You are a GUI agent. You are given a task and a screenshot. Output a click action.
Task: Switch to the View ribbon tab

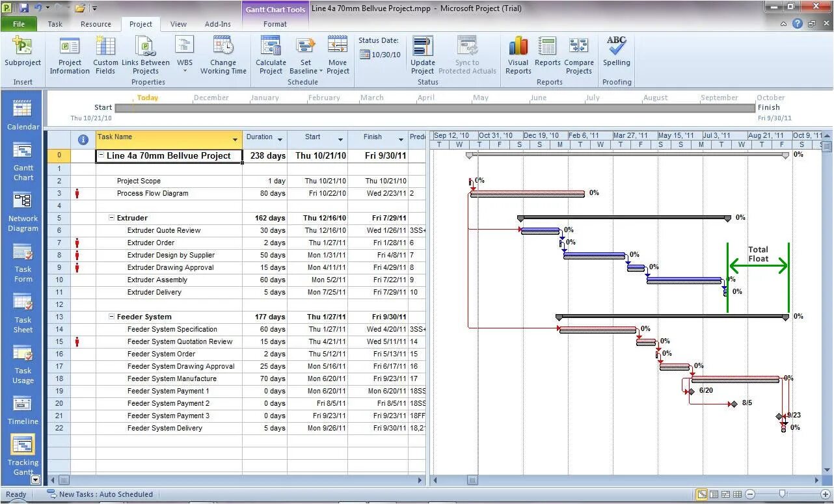click(x=178, y=24)
